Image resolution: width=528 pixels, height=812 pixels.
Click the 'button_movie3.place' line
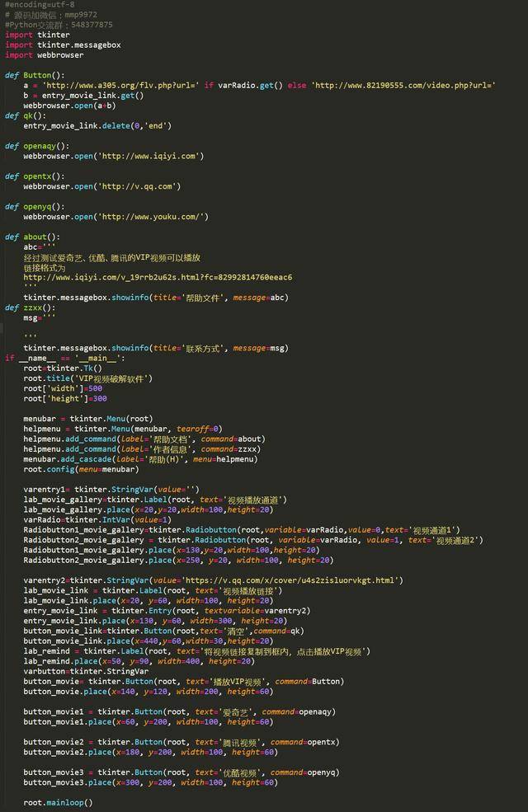(150, 782)
